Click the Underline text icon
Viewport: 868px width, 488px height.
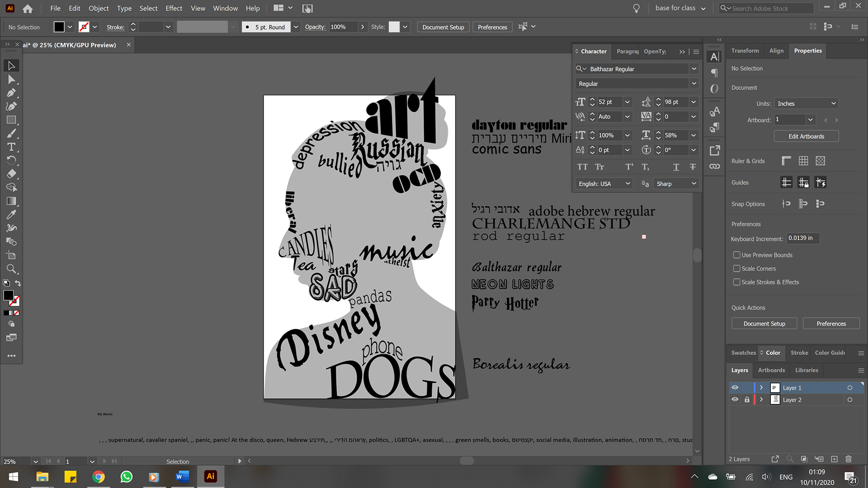pyautogui.click(x=676, y=167)
